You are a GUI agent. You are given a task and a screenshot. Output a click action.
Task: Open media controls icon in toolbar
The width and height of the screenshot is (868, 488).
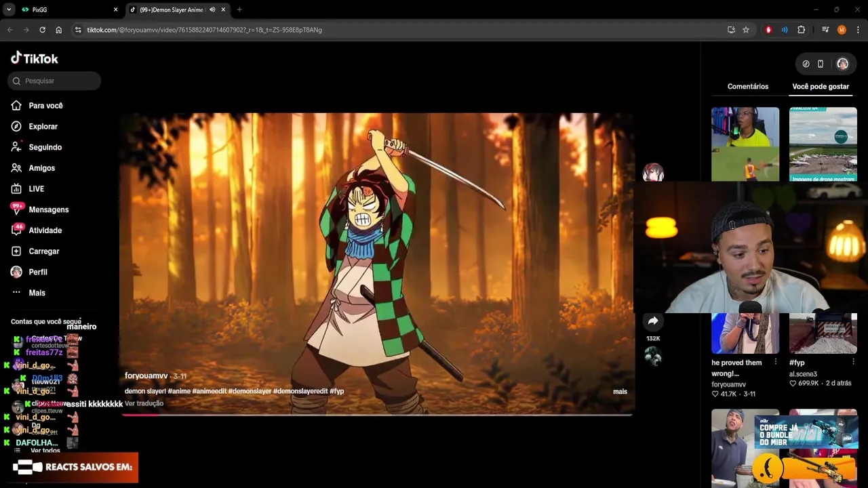825,30
